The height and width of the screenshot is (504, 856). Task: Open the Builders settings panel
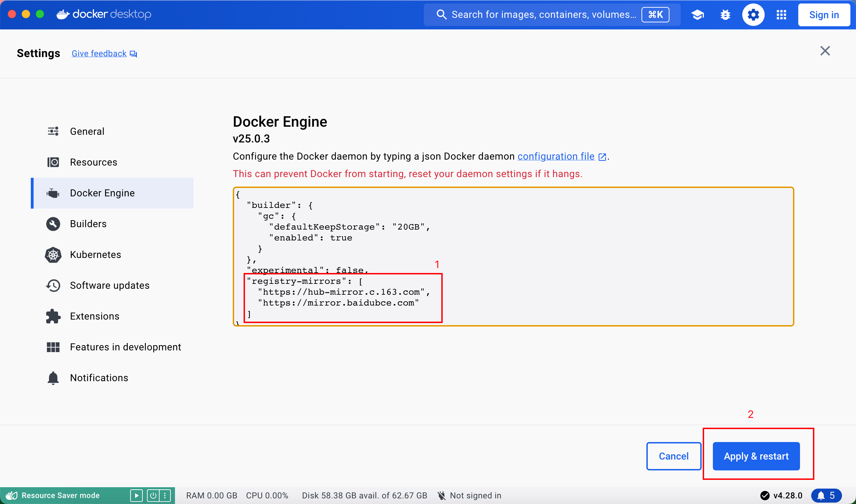click(x=88, y=224)
